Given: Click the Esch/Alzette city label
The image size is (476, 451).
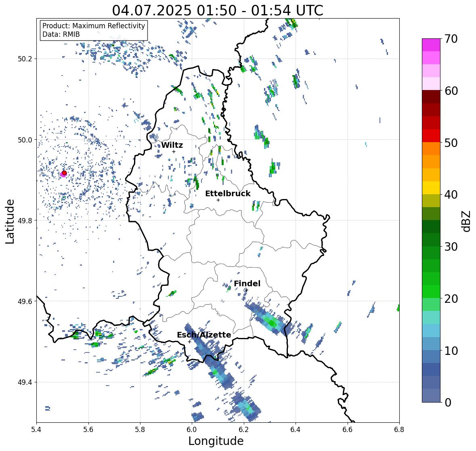Looking at the screenshot, I should click(204, 335).
